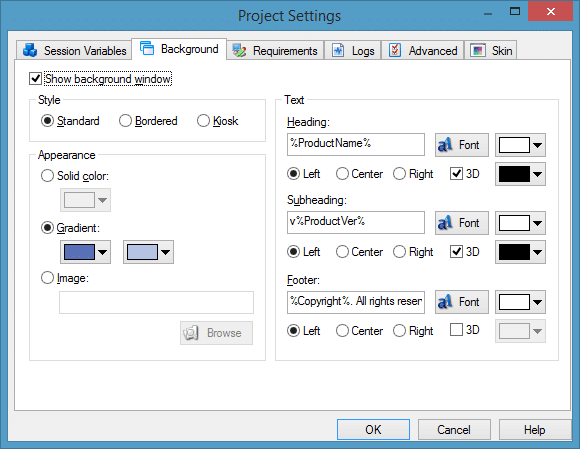Select the Kiosk style radio button
This screenshot has width=580, height=449.
[x=203, y=121]
